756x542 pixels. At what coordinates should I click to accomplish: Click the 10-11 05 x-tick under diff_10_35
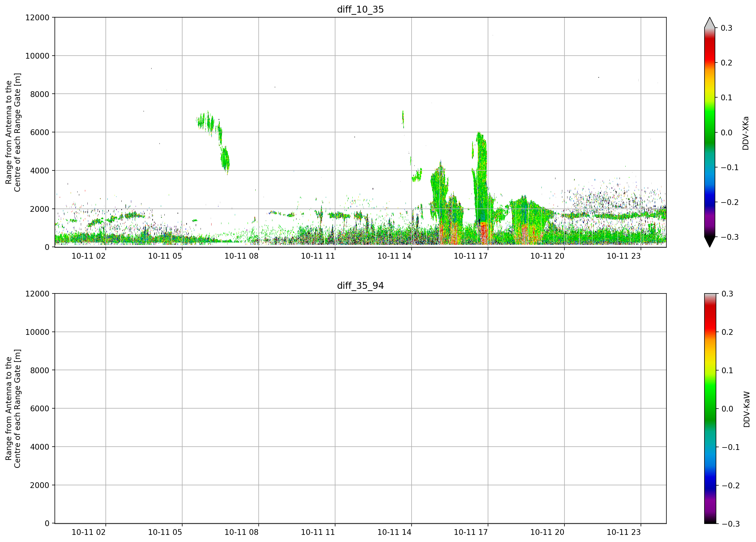[165, 256]
